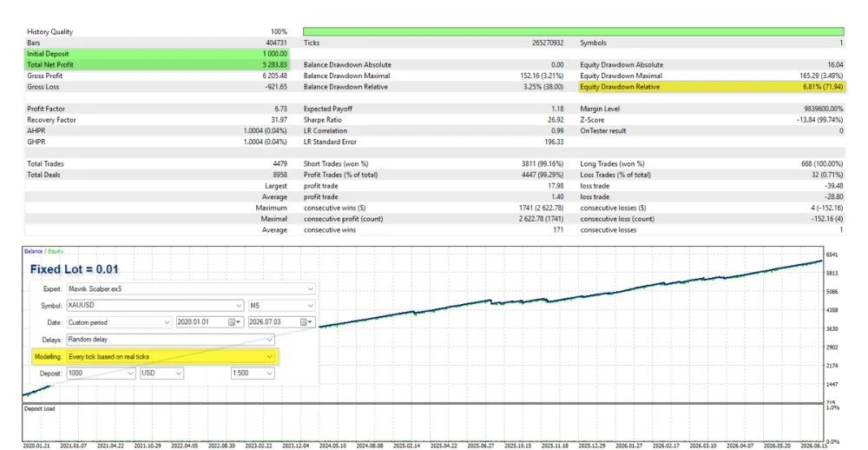Click the Loss Trades value 32 (0.71%)
This screenshot has width=868, height=450.
pyautogui.click(x=825, y=175)
